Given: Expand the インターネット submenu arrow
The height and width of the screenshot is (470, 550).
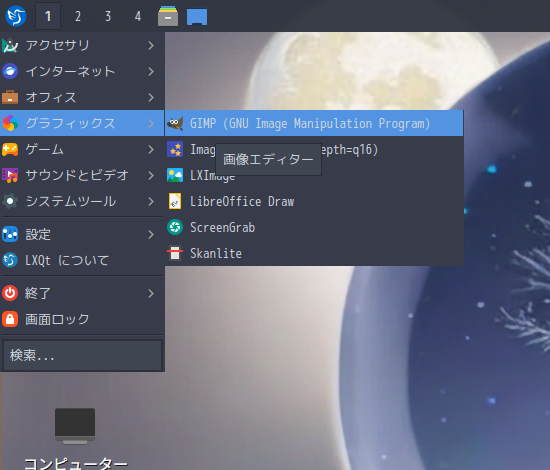Looking at the screenshot, I should point(151,72).
